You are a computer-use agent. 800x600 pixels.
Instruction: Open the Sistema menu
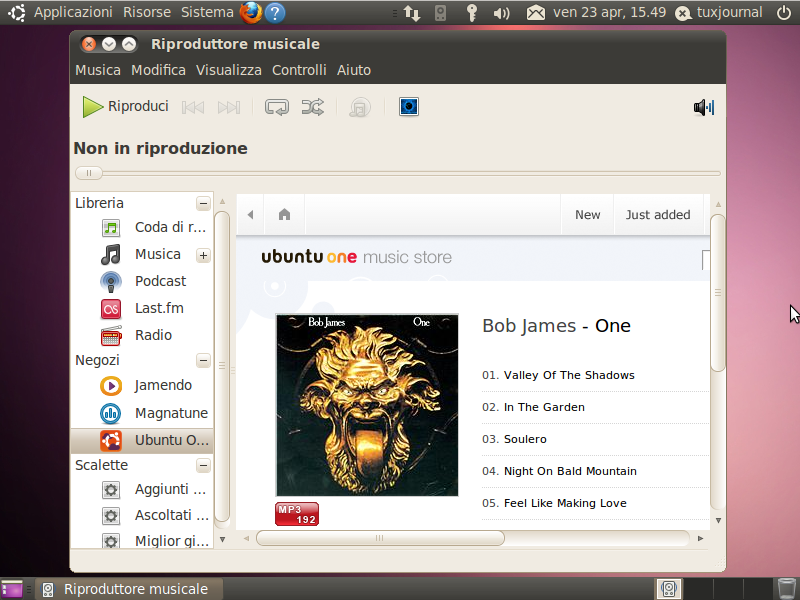pos(207,12)
